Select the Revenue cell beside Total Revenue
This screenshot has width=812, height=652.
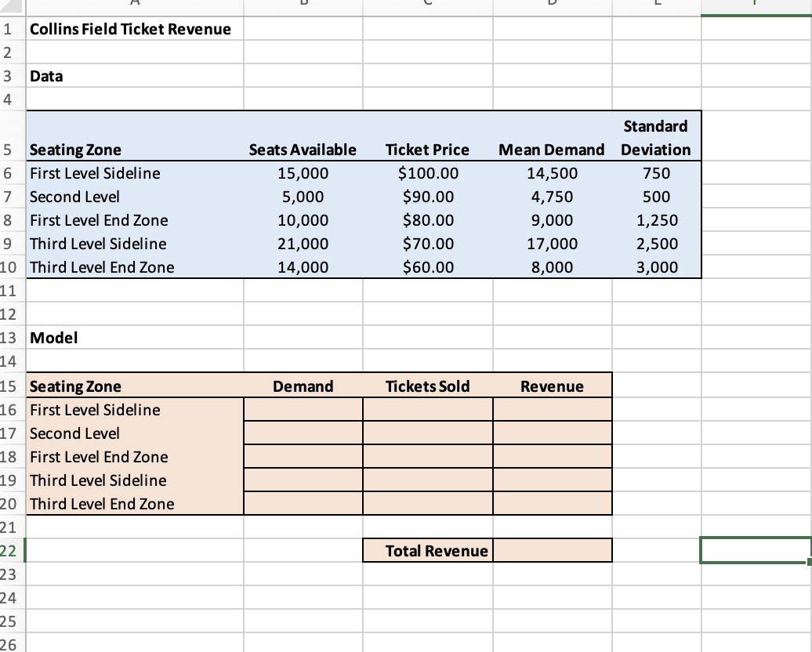coord(551,550)
